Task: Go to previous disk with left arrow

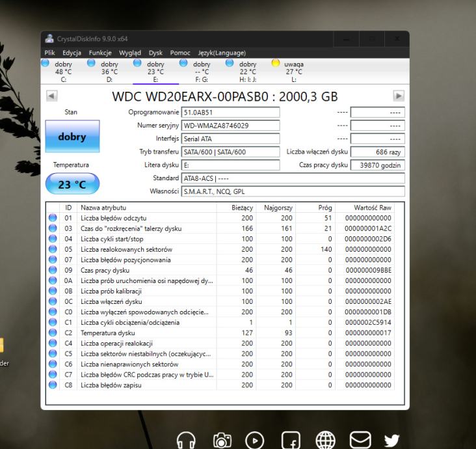Action: (x=51, y=96)
